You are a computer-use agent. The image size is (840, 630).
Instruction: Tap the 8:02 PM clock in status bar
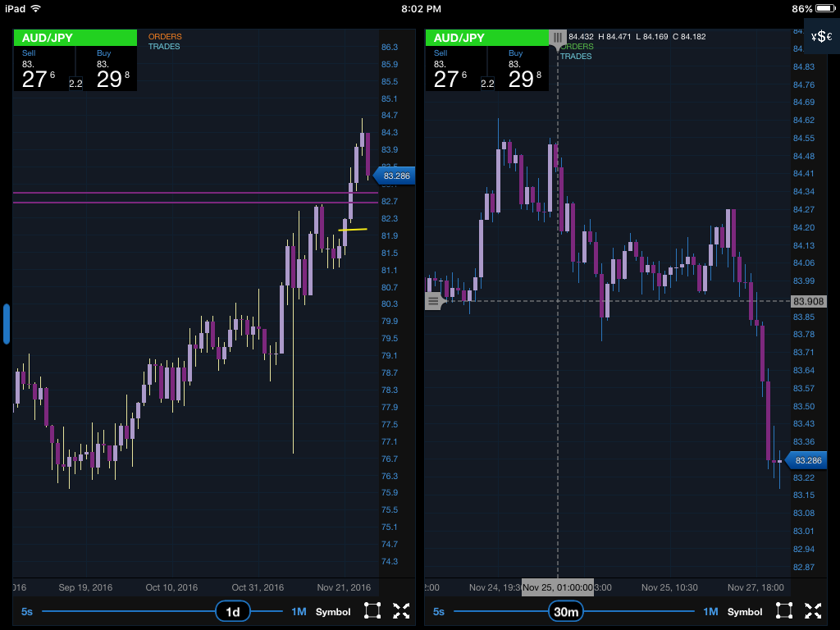[x=421, y=8]
